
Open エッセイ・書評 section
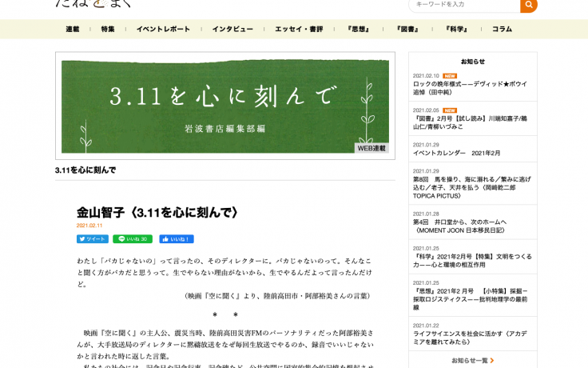pyautogui.click(x=300, y=29)
